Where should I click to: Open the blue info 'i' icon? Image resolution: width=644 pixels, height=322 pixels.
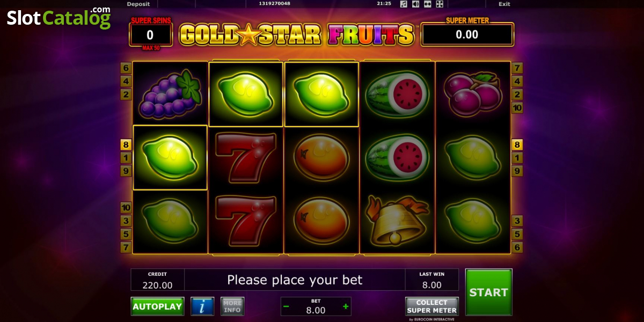tap(202, 306)
